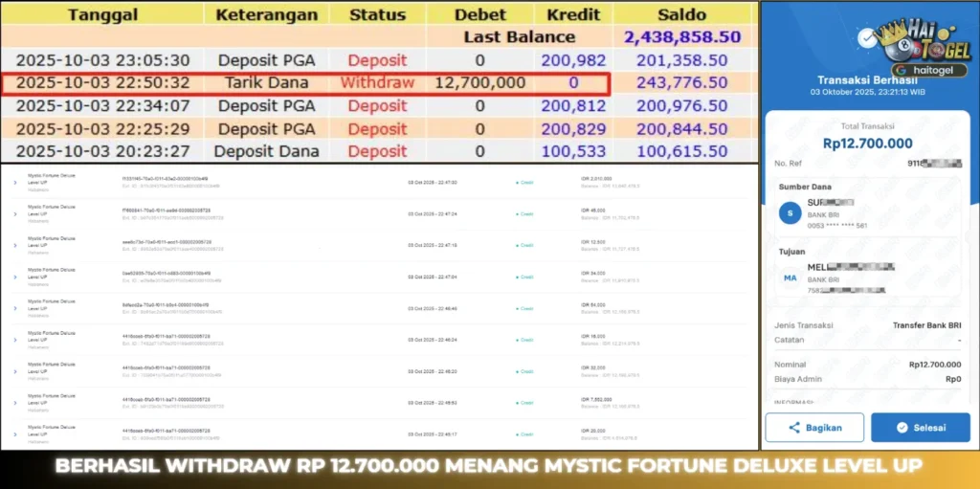Click the Rp12.700.000 total transaksi amount
980x489 pixels.
click(x=867, y=144)
